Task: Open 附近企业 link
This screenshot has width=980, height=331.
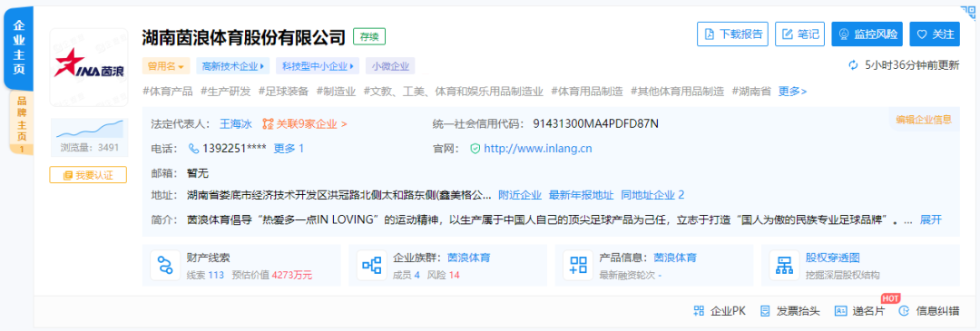Action: pos(519,195)
